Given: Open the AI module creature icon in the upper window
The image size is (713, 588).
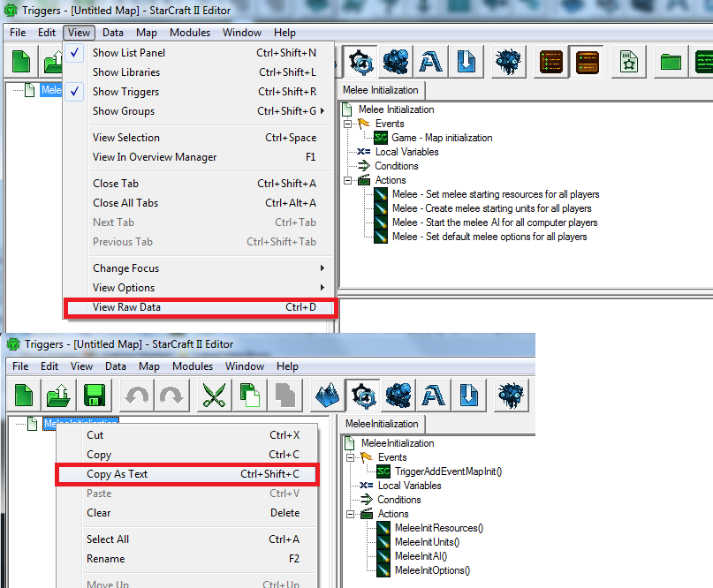Looking at the screenshot, I should point(508,61).
